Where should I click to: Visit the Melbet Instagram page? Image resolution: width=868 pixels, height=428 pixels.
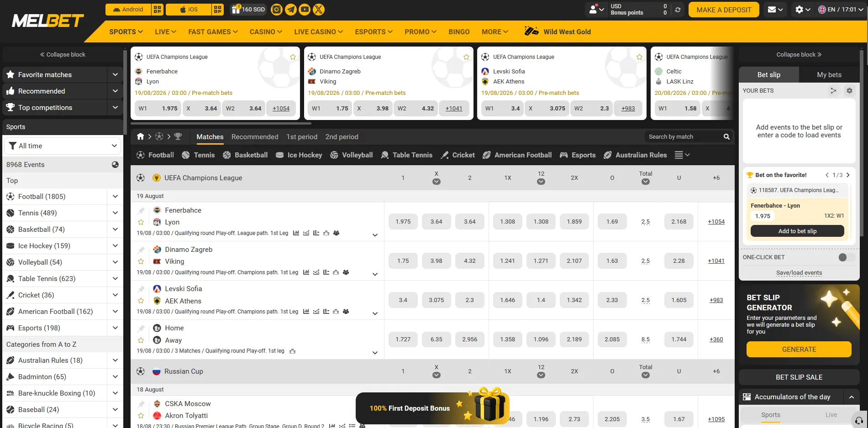(x=277, y=10)
